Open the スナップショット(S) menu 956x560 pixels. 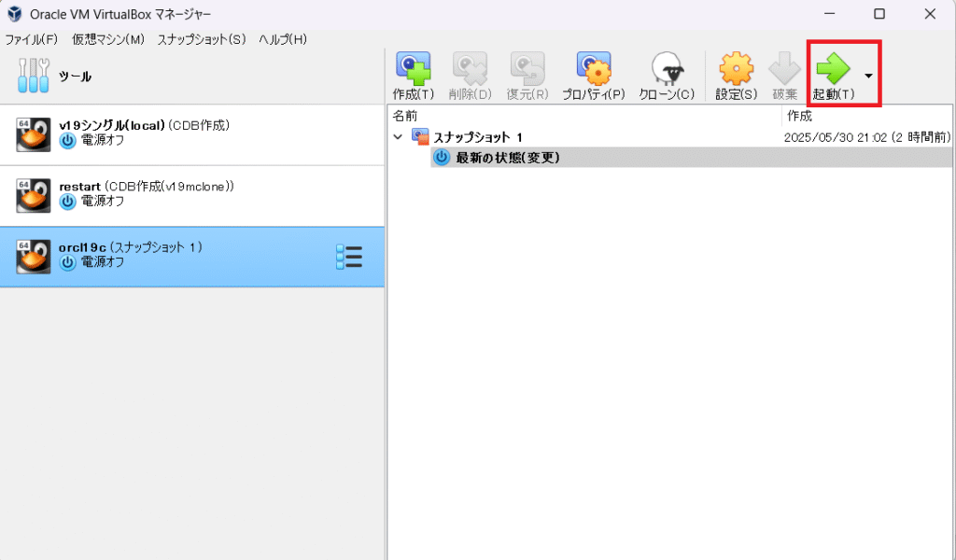[201, 39]
